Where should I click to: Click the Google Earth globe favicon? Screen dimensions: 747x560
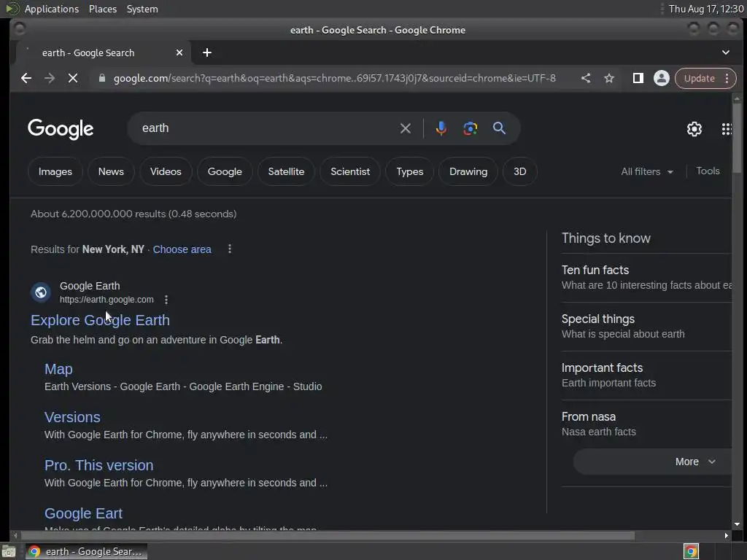point(41,292)
